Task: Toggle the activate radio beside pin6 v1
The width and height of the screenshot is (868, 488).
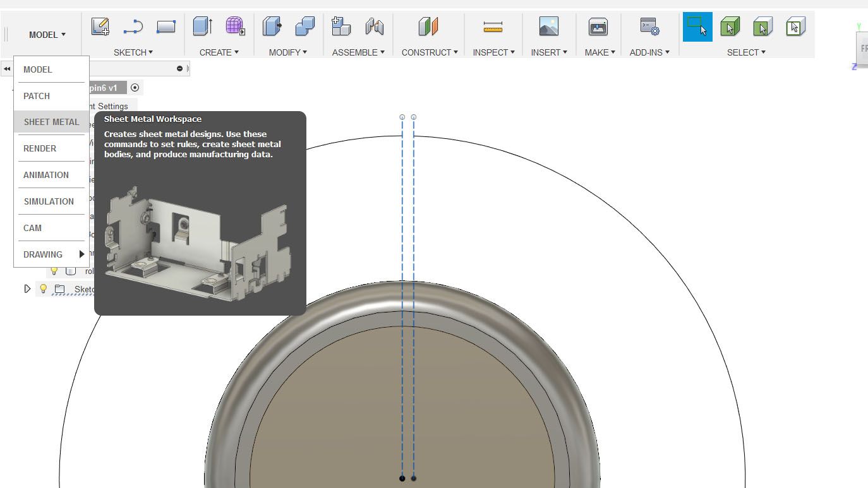Action: pyautogui.click(x=135, y=88)
